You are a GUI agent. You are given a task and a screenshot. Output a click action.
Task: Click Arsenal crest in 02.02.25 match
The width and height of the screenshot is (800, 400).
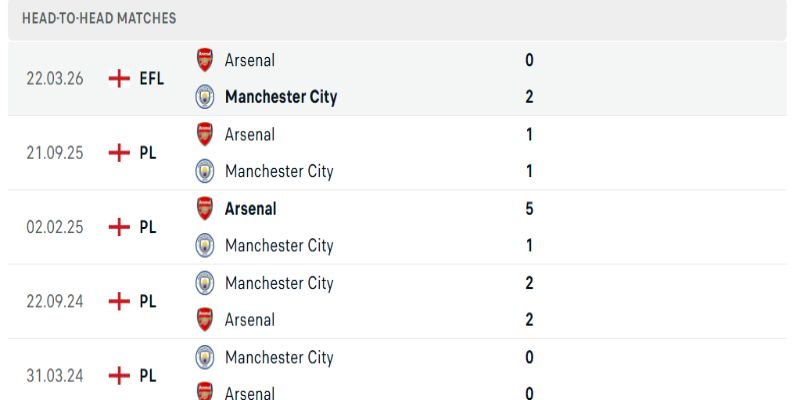[205, 209]
